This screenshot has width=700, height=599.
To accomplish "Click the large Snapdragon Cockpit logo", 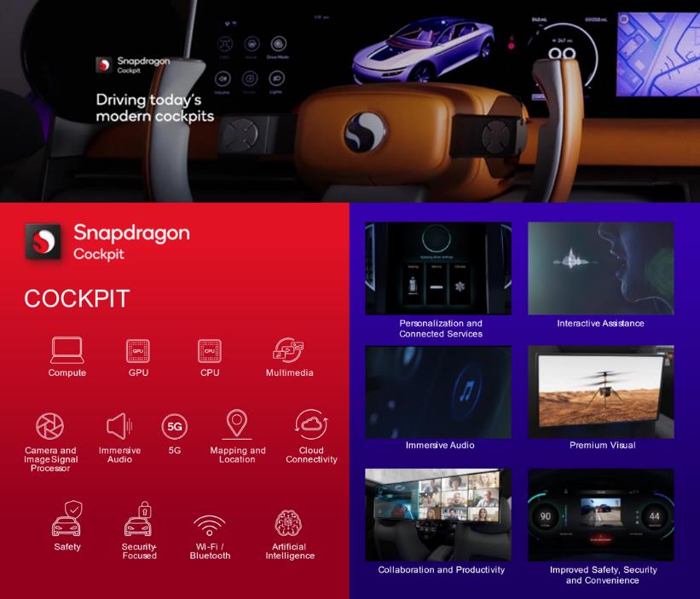I will click(107, 242).
